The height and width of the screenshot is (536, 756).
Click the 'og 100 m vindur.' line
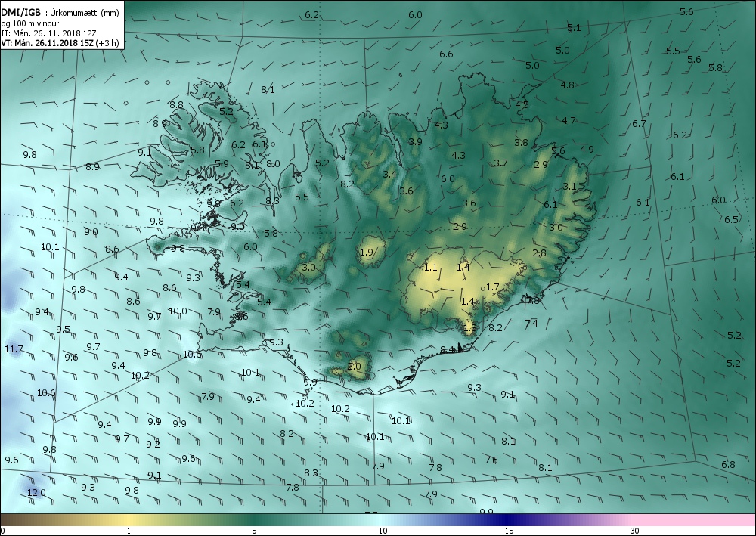click(x=31, y=23)
